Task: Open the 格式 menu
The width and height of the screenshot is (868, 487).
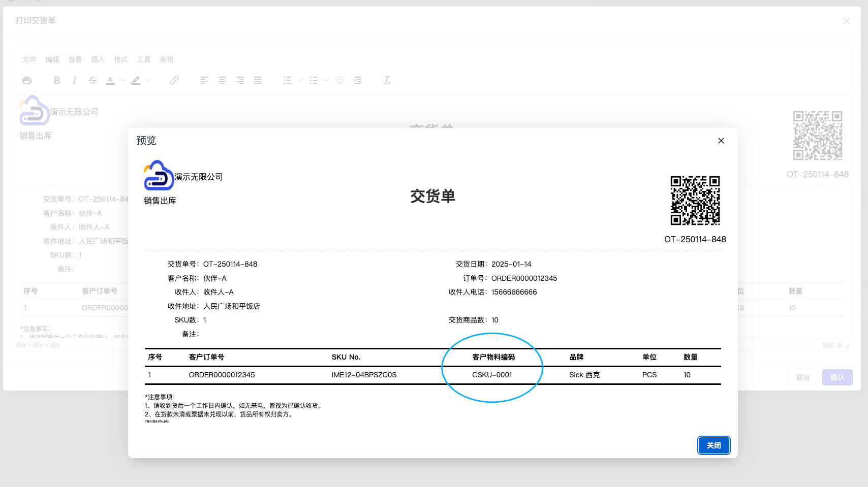Action: 120,59
